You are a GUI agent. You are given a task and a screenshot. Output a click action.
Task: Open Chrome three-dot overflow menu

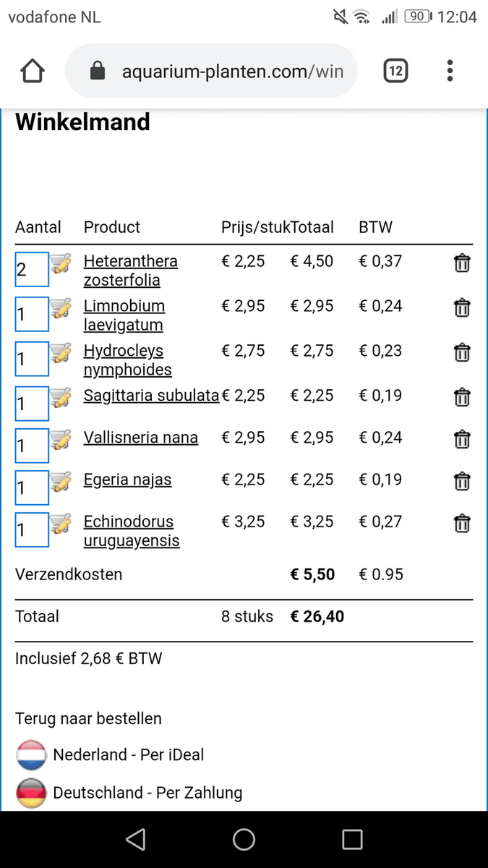tap(450, 71)
